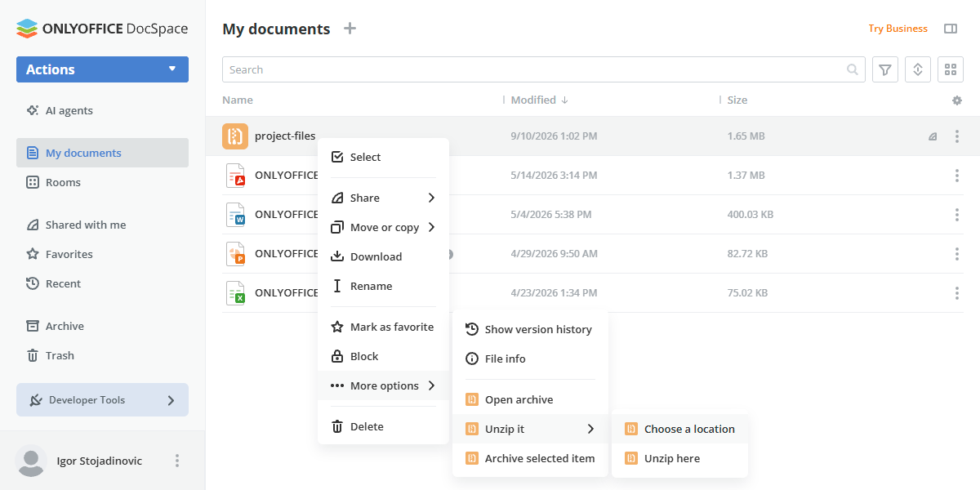
Task: Choose Rename in context menu
Action: [383, 286]
